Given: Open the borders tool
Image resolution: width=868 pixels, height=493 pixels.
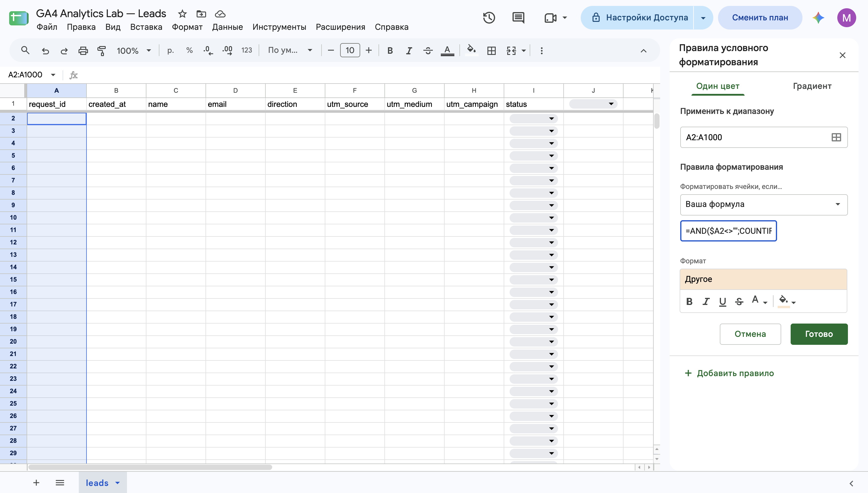Looking at the screenshot, I should coord(491,51).
